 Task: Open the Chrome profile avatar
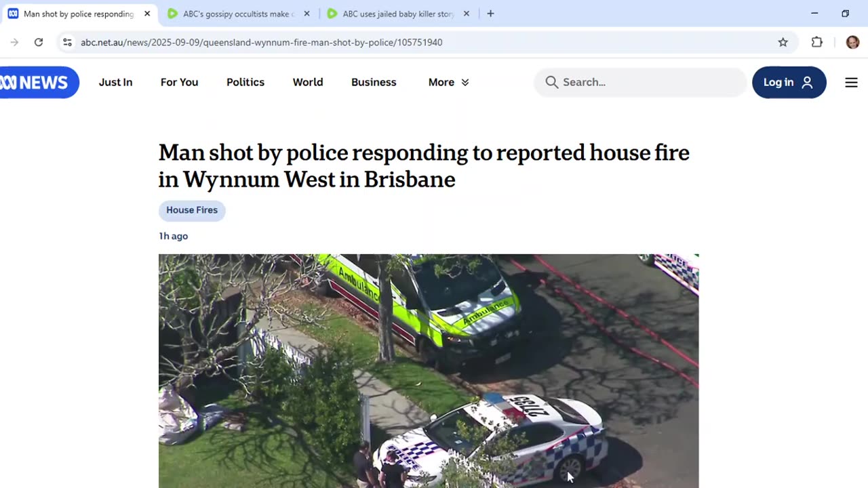tap(852, 42)
